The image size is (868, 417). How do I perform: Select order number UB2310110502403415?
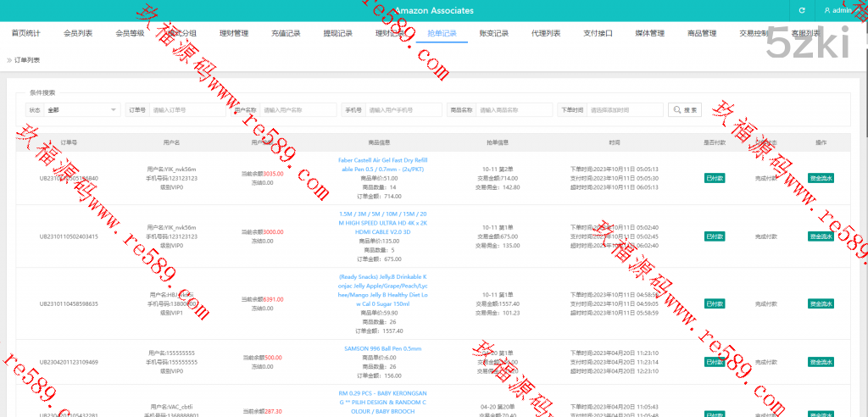[69, 236]
